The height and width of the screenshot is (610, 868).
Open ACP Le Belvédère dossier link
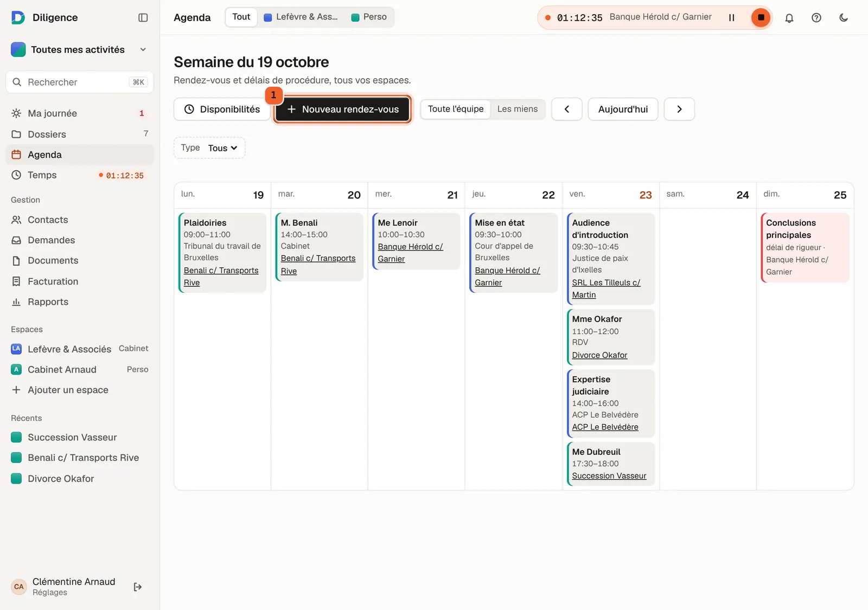[605, 427]
